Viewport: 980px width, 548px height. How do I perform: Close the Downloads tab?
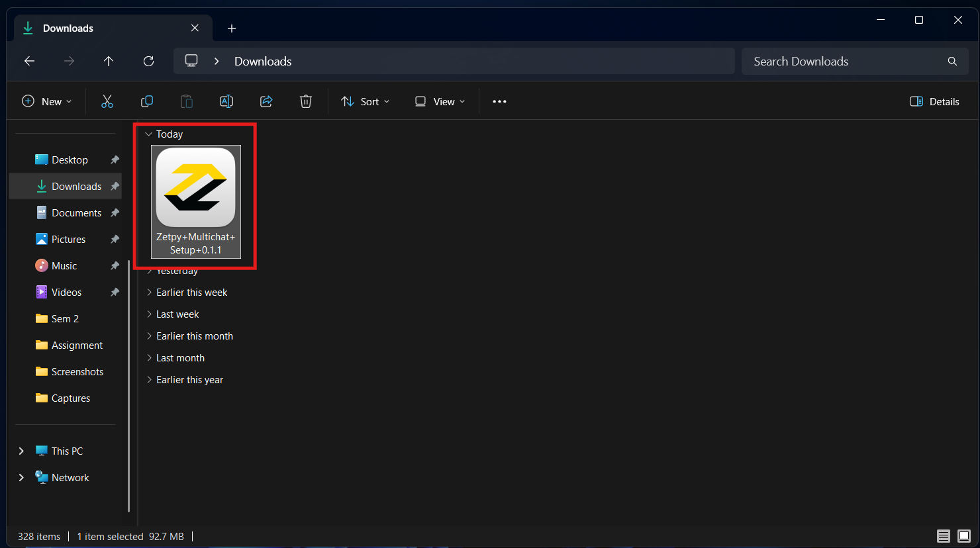pyautogui.click(x=195, y=28)
